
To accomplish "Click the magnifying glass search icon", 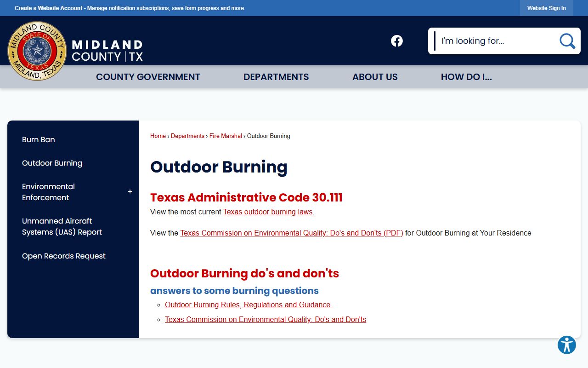I will pos(567,41).
